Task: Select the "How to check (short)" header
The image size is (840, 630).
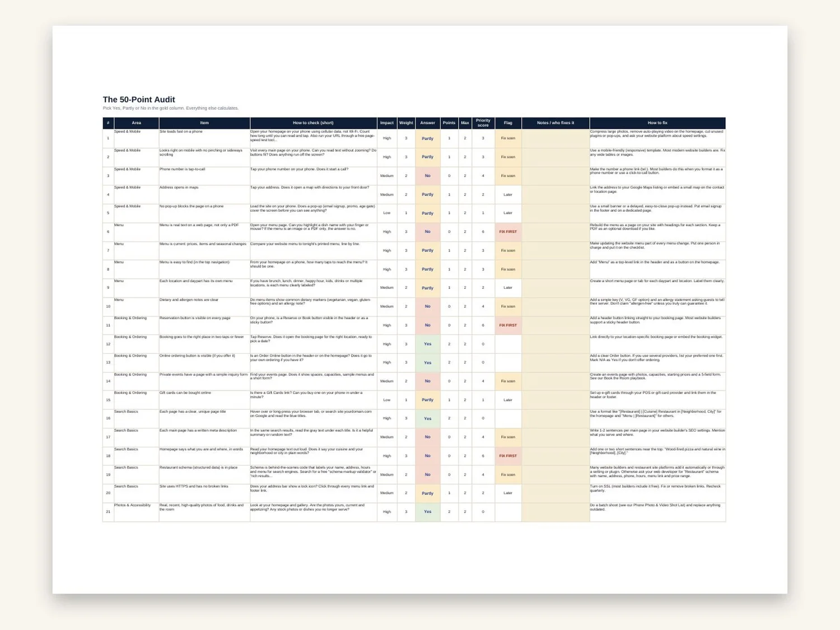Action: 313,123
